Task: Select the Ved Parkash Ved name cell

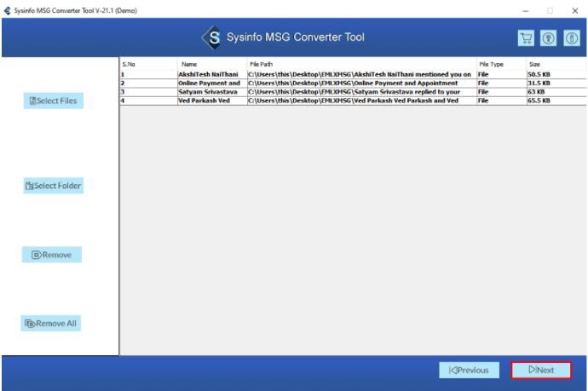Action: pos(212,101)
